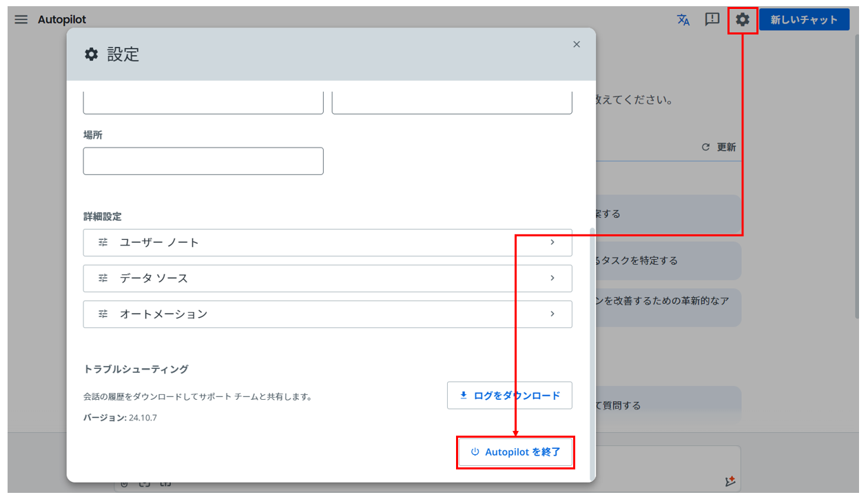
Task: Close the 設定 dialog with X
Action: (577, 44)
